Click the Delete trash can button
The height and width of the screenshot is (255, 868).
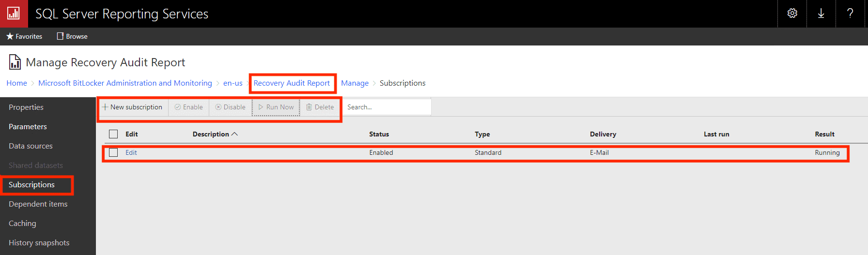tap(320, 107)
